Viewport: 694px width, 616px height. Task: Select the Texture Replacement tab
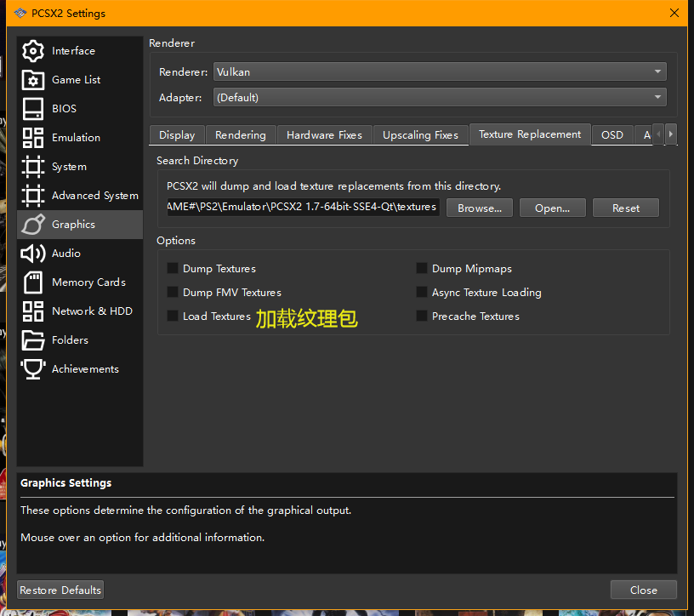pos(530,134)
